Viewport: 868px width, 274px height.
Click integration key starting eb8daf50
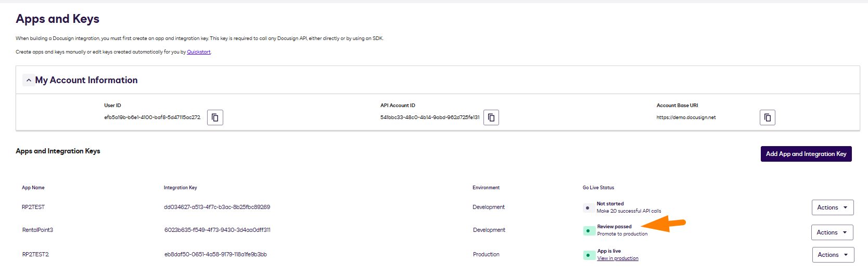click(215, 254)
